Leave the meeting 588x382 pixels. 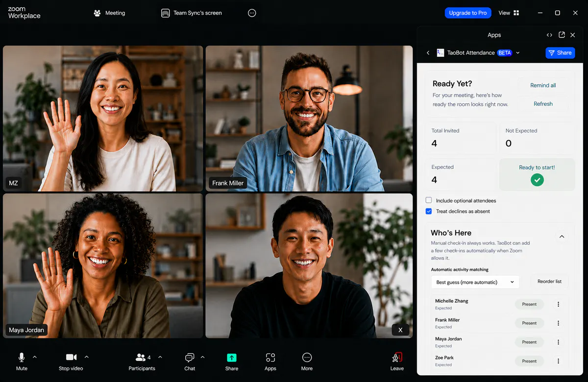pos(397,361)
